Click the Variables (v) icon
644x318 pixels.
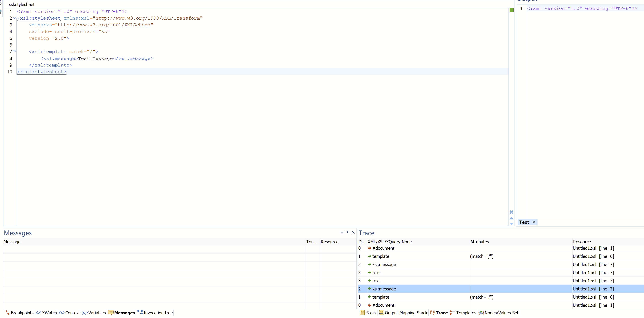click(84, 313)
